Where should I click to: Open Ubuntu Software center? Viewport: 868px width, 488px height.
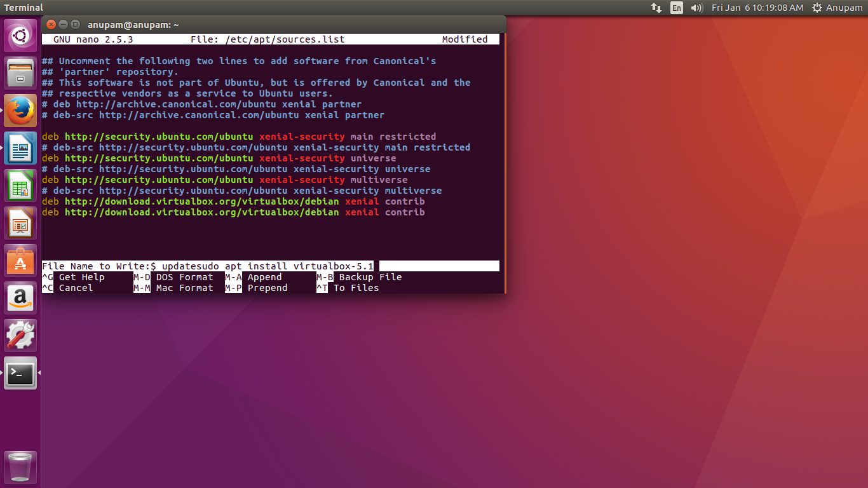coord(20,261)
